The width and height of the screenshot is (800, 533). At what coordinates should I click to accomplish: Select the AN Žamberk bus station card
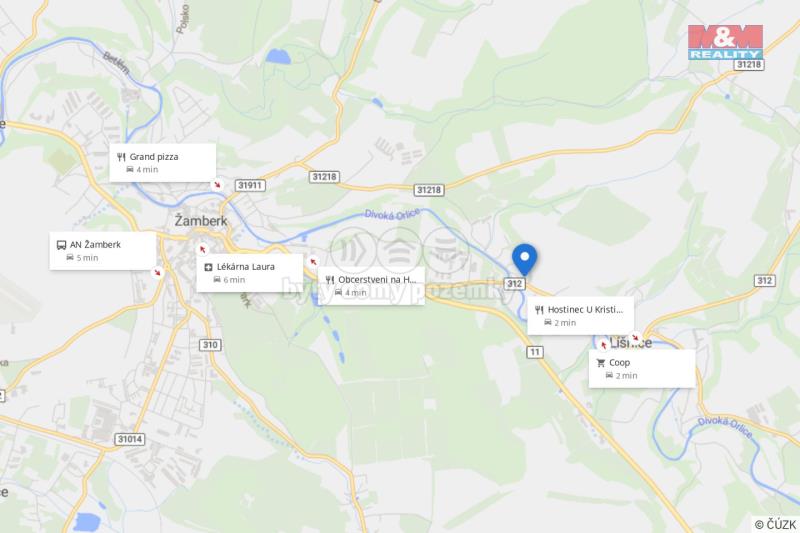(x=103, y=250)
